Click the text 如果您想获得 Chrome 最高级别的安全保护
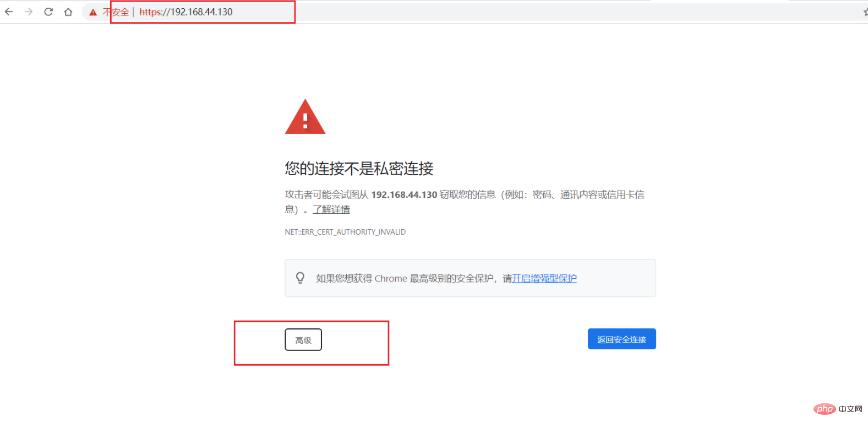This screenshot has width=868, height=427. pos(405,278)
